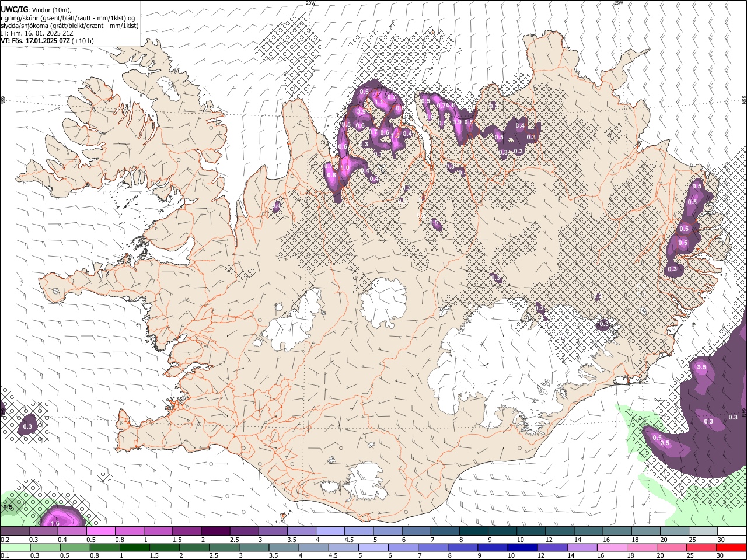Pick the 4 light periwinkle swatch, upper legend row
The height and width of the screenshot is (560, 747).
click(330, 531)
